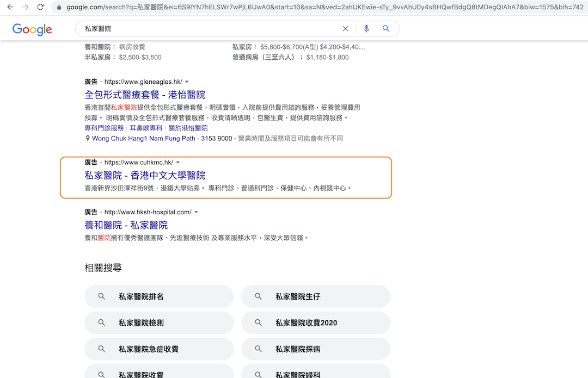Click magnifier icon in 私家醫院檢測 chip
Screen dimensions: 588x378
(101, 323)
